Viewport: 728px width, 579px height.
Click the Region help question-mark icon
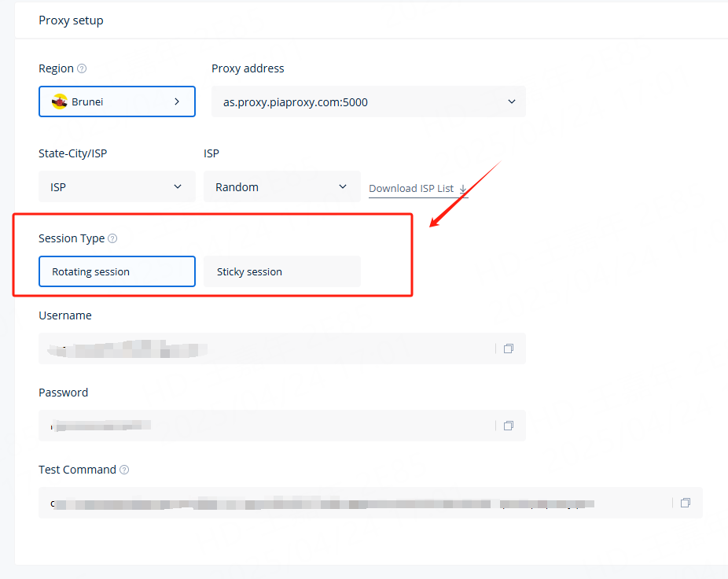tap(82, 69)
